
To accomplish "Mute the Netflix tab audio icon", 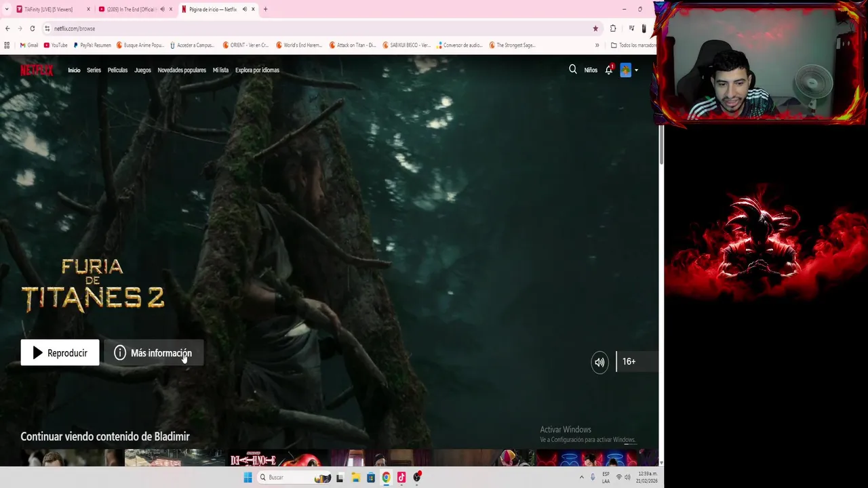I will [244, 9].
